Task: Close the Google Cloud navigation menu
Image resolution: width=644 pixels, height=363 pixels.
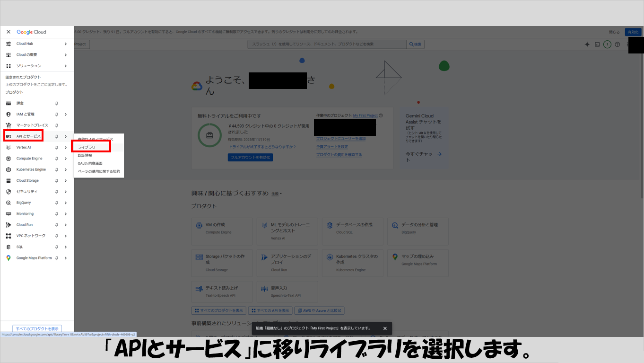Action: [x=8, y=32]
